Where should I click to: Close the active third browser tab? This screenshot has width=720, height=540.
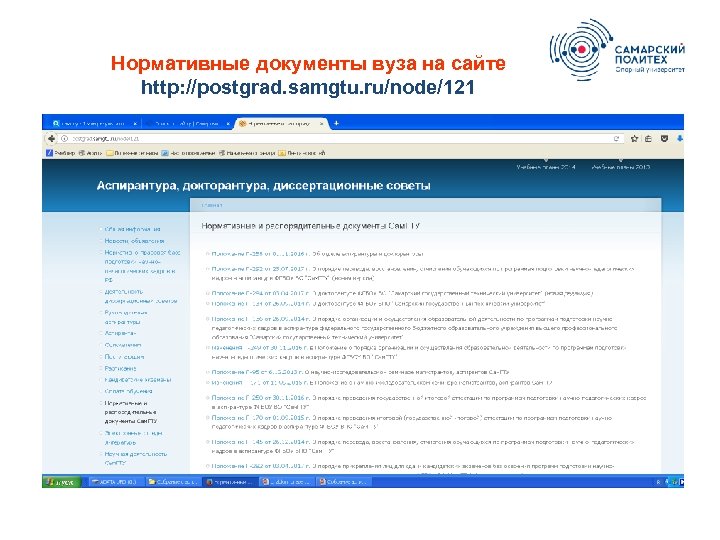pyautogui.click(x=322, y=124)
